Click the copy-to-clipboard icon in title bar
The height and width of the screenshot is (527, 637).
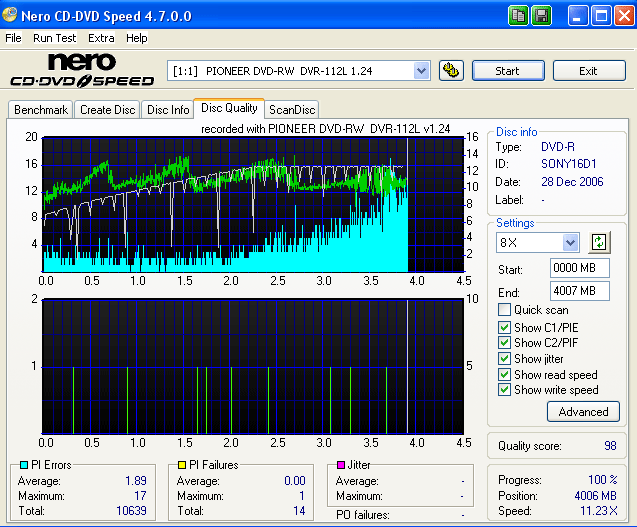click(518, 16)
